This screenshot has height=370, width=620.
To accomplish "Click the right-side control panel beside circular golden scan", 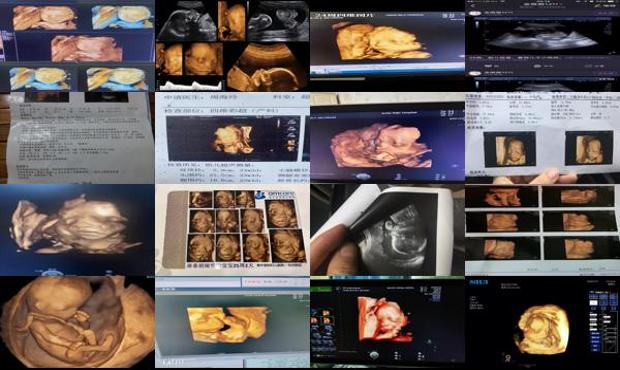I will pos(603,320).
